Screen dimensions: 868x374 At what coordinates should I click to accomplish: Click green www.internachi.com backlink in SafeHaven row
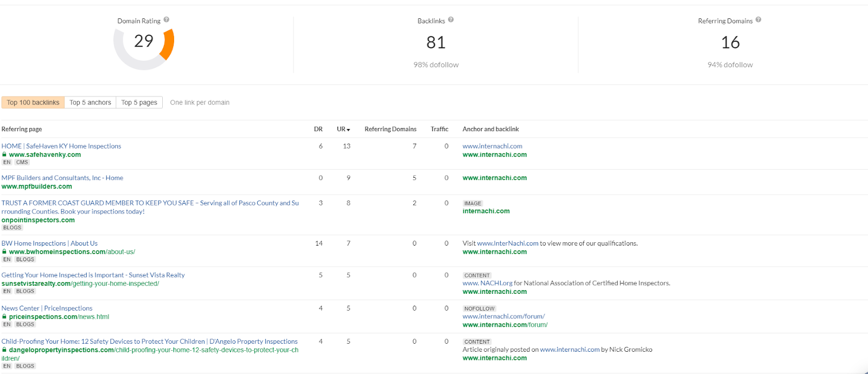495,154
